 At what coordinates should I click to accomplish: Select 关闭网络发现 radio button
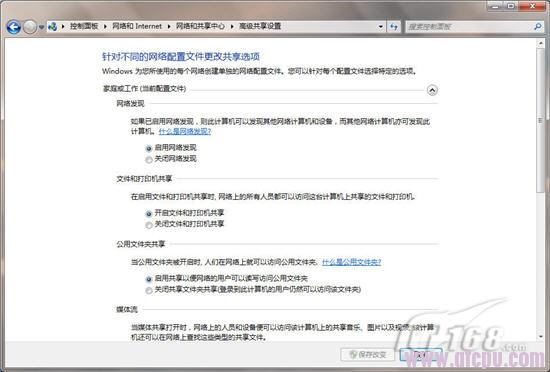click(x=149, y=160)
